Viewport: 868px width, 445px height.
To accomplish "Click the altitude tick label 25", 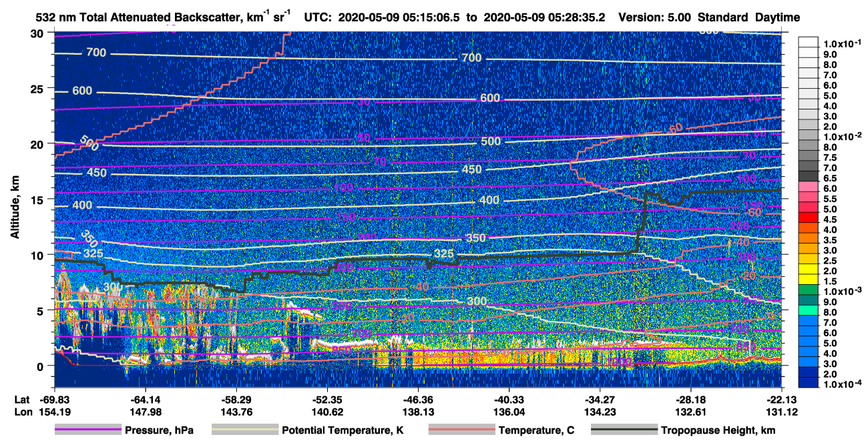I will (x=39, y=89).
